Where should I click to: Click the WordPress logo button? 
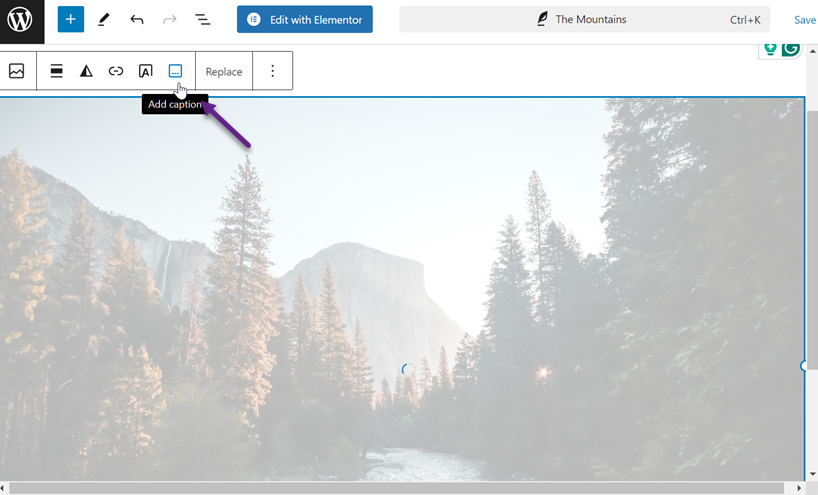coord(21,20)
